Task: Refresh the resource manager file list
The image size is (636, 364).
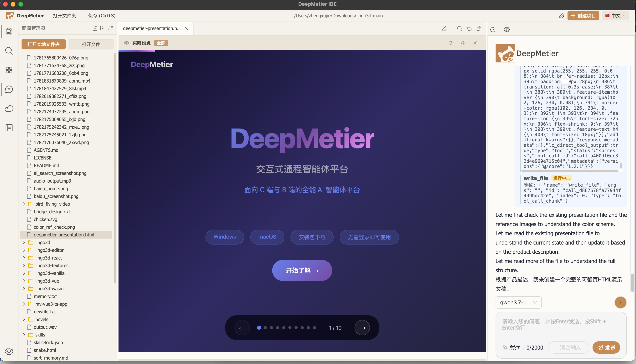Action: [x=110, y=28]
